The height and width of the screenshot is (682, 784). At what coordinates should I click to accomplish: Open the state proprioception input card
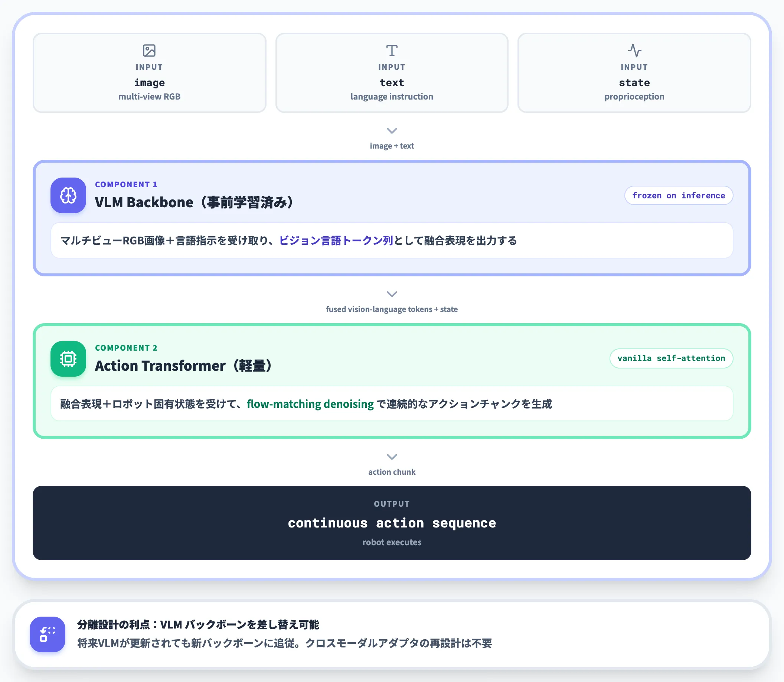[x=634, y=73]
